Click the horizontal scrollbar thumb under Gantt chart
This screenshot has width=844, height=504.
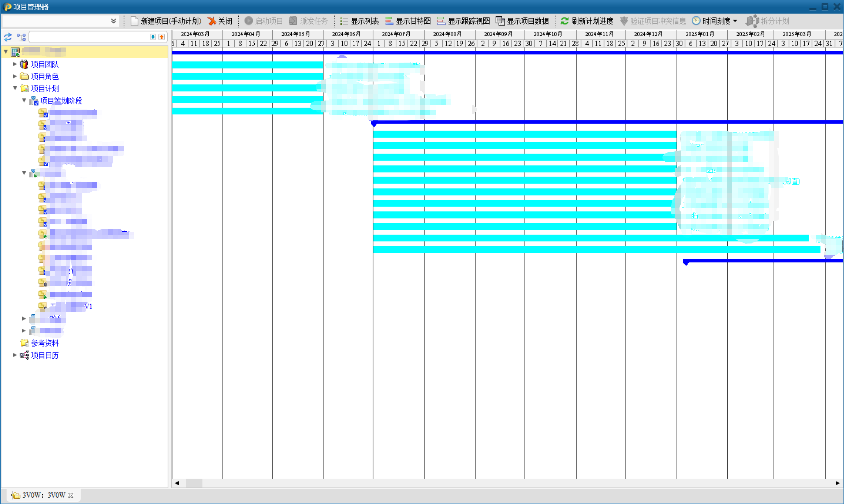[194, 483]
